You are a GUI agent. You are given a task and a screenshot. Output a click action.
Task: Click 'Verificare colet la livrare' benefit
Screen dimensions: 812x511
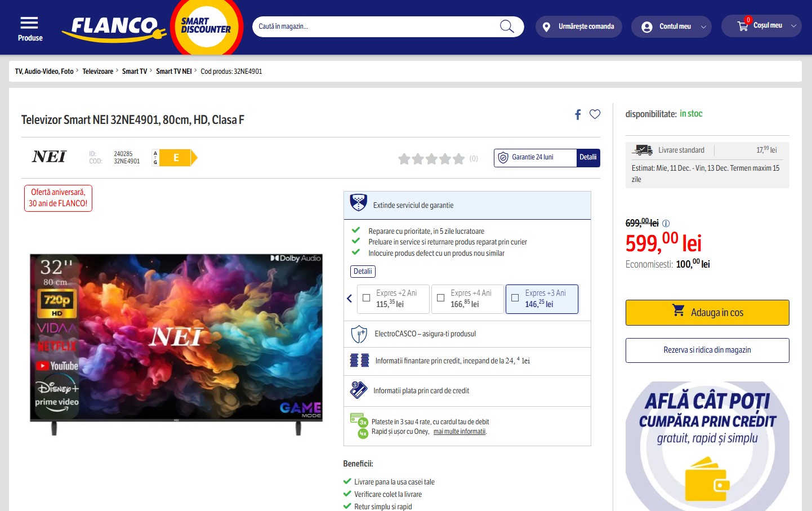(388, 495)
